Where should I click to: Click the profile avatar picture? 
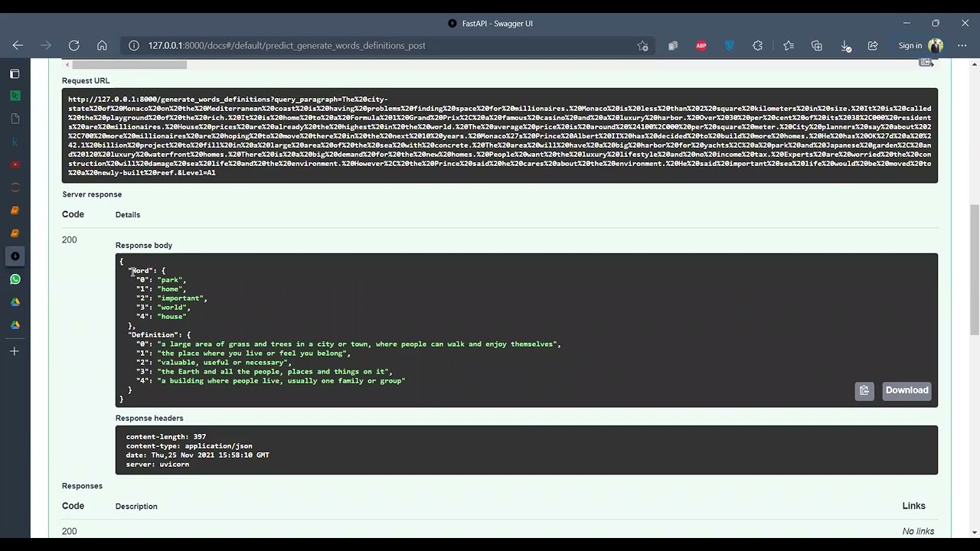point(936,45)
